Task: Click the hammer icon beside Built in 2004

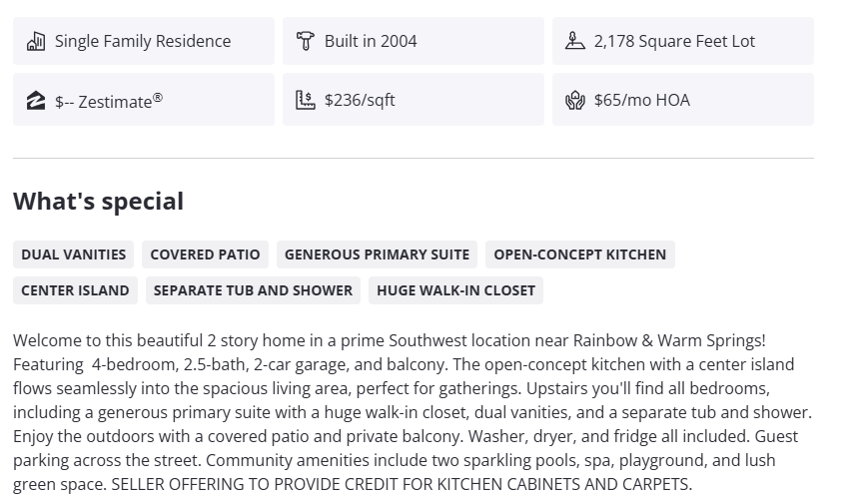Action: point(306,41)
